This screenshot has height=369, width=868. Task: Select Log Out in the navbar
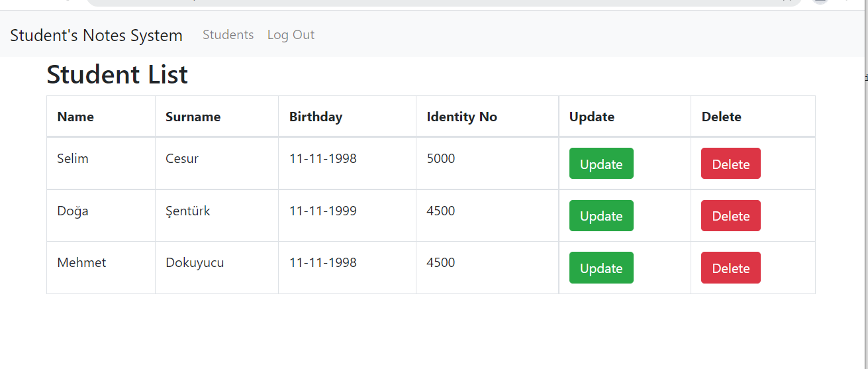tap(291, 34)
